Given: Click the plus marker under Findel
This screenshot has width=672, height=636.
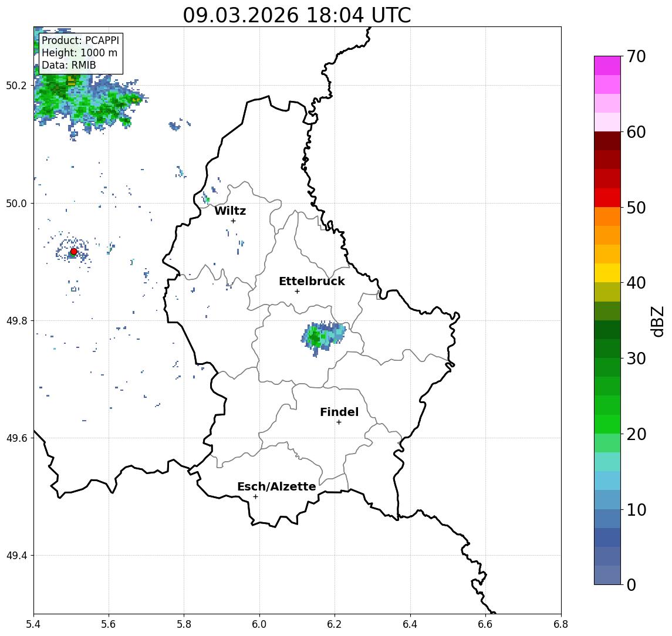Looking at the screenshot, I should tap(339, 422).
